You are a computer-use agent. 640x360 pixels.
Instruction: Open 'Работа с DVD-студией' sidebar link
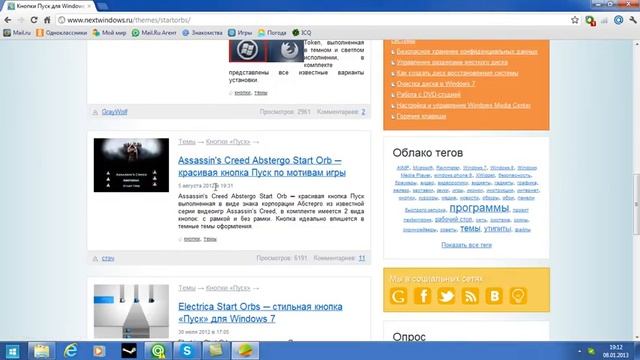(429, 94)
